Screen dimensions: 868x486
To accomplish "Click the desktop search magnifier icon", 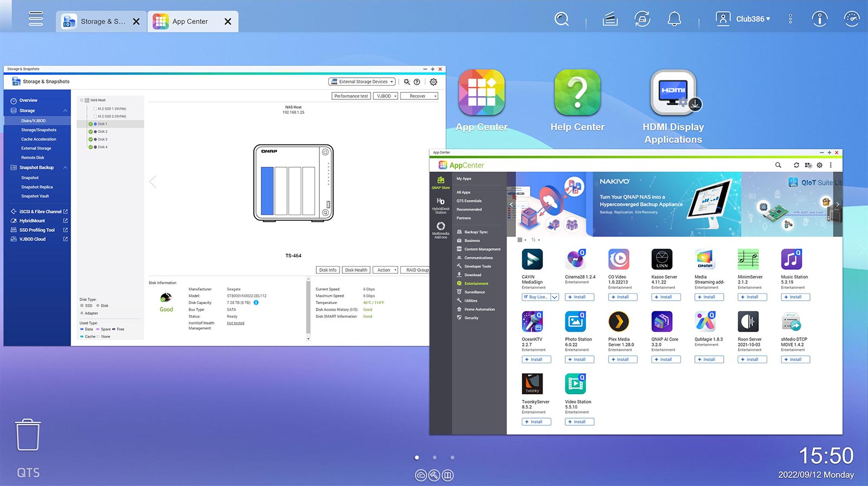I will coord(561,19).
